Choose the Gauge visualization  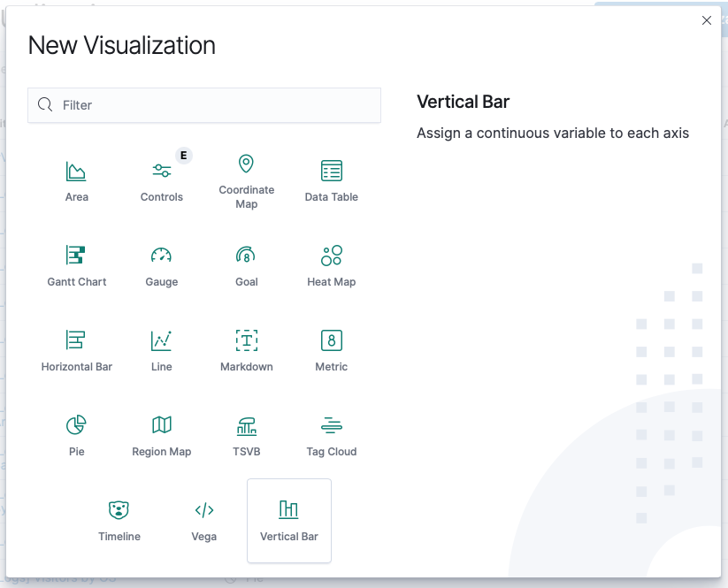[x=162, y=265]
